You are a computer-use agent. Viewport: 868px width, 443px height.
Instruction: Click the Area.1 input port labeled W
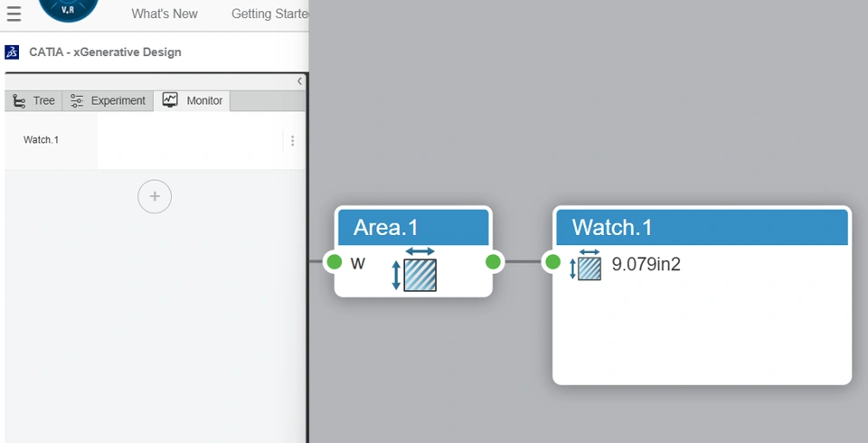(x=335, y=262)
